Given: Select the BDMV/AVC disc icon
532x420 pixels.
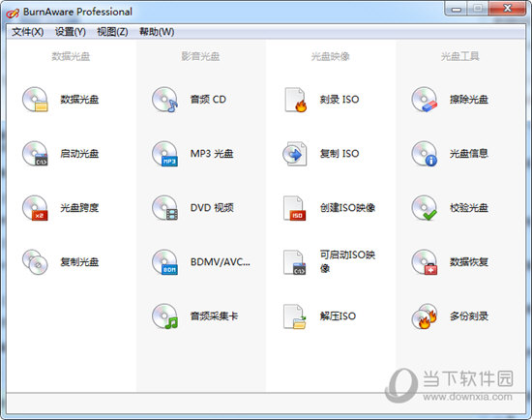Looking at the screenshot, I should pos(164,262).
